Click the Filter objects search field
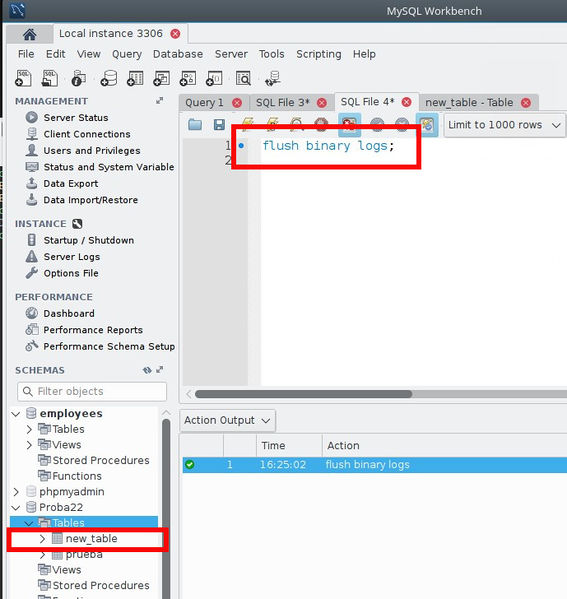Image resolution: width=567 pixels, height=599 pixels. pos(92,392)
